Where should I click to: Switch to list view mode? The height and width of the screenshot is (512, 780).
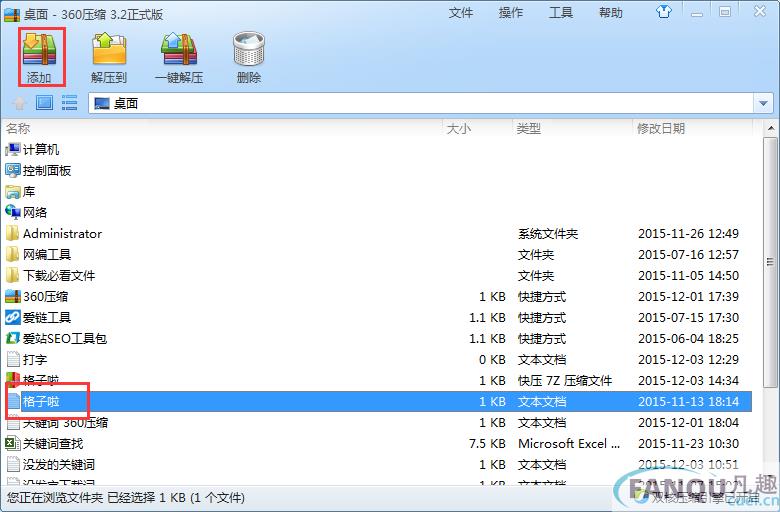point(69,103)
